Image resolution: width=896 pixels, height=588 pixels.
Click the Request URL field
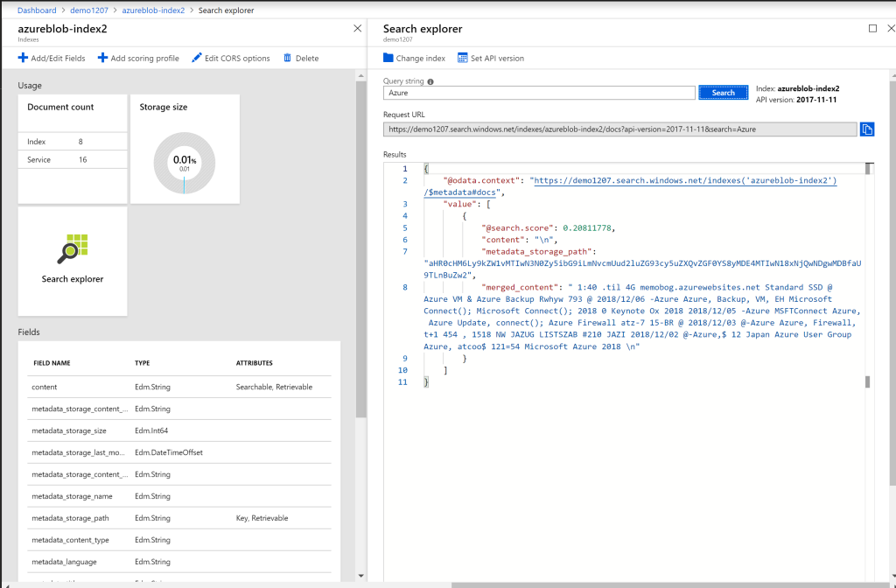point(620,129)
